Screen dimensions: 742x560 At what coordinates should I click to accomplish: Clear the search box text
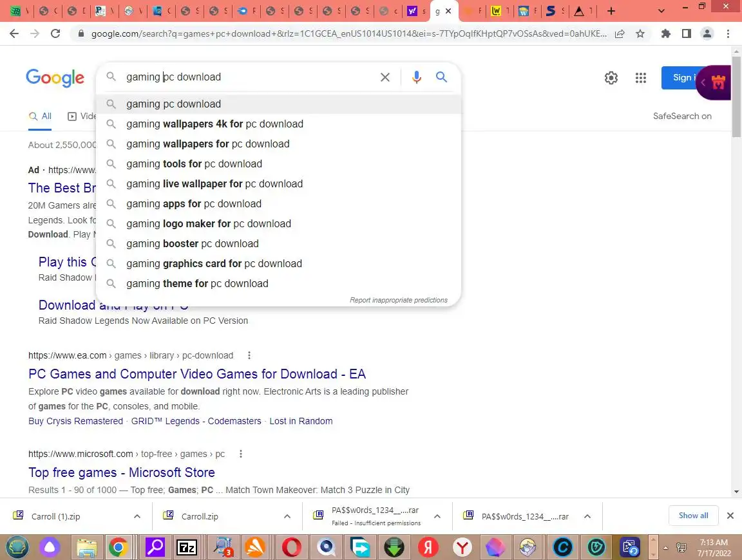[x=385, y=77]
